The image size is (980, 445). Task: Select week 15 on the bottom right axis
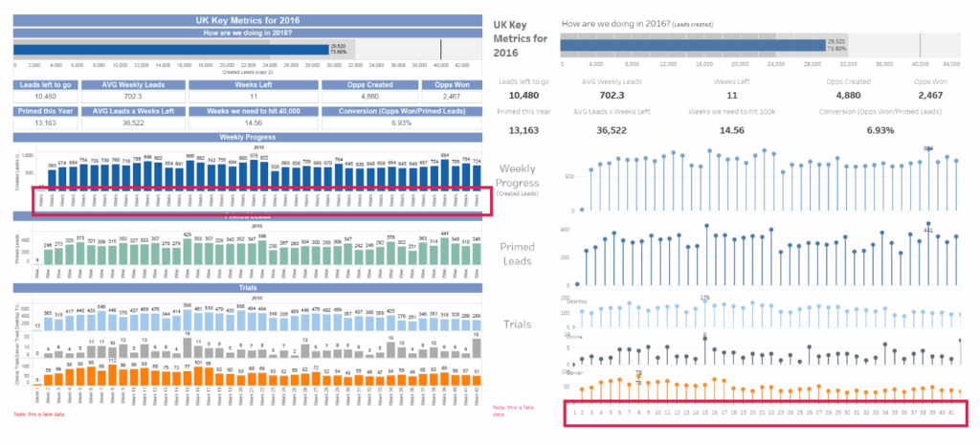[704, 412]
